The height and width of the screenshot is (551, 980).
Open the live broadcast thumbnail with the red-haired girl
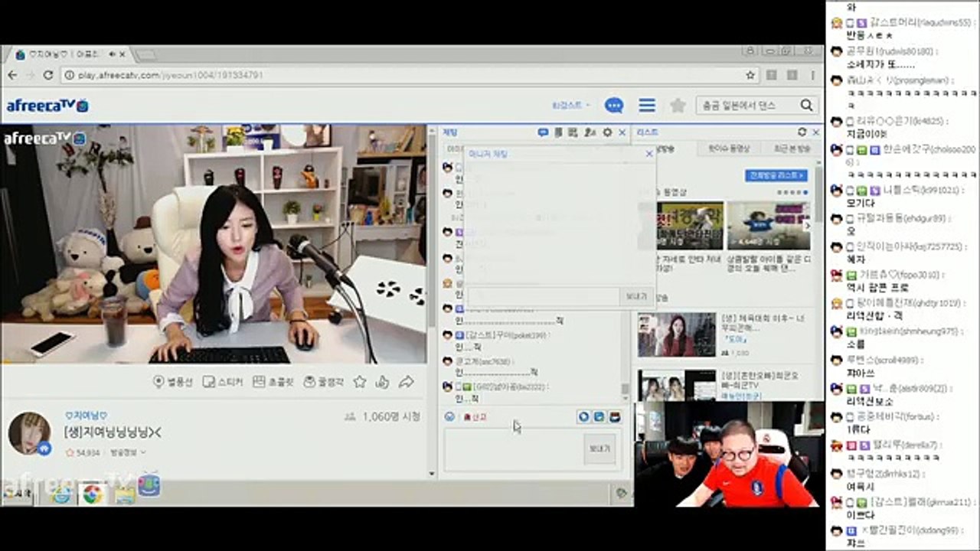[676, 335]
